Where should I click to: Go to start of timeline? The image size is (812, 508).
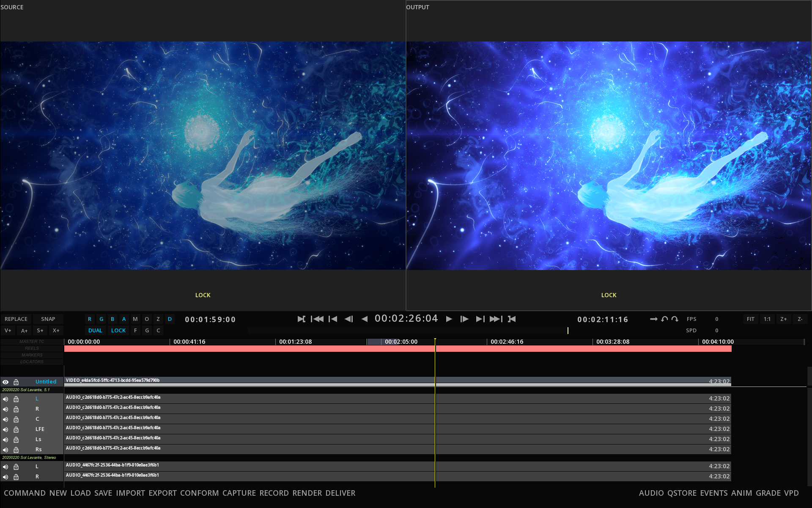pos(317,319)
